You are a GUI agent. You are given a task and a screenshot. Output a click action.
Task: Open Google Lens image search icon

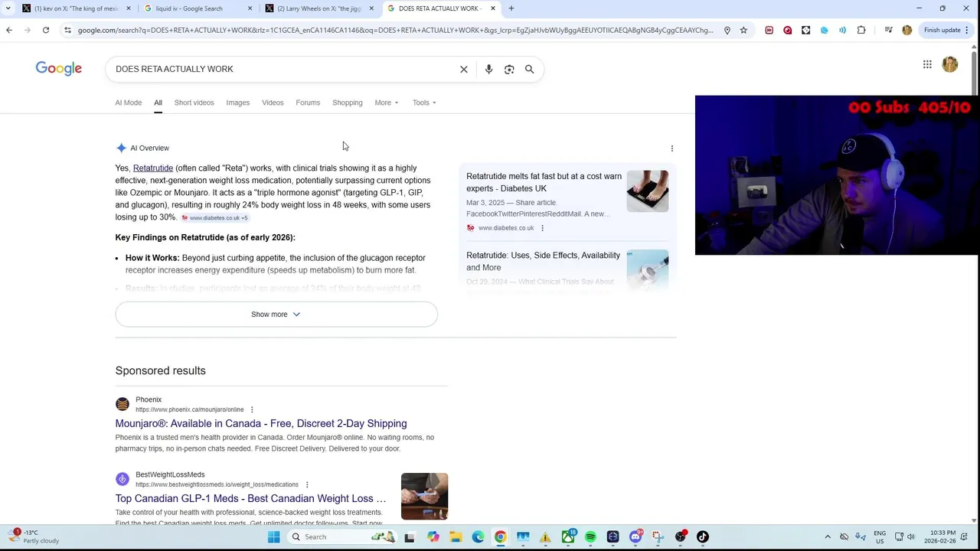point(509,69)
